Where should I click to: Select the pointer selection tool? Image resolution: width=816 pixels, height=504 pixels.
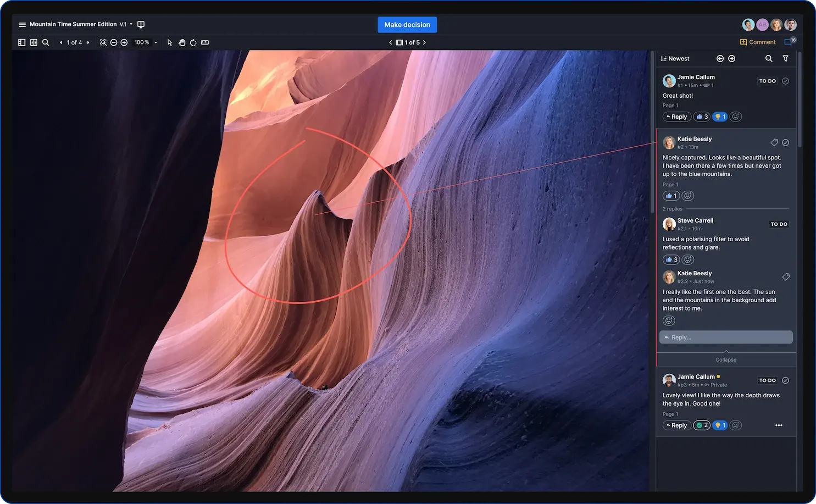point(169,42)
